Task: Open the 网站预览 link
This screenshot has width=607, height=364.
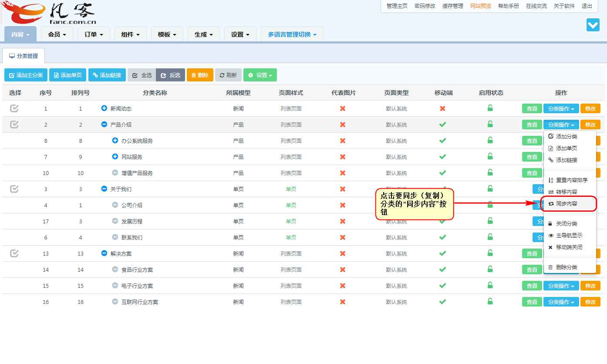Action: 481,6
